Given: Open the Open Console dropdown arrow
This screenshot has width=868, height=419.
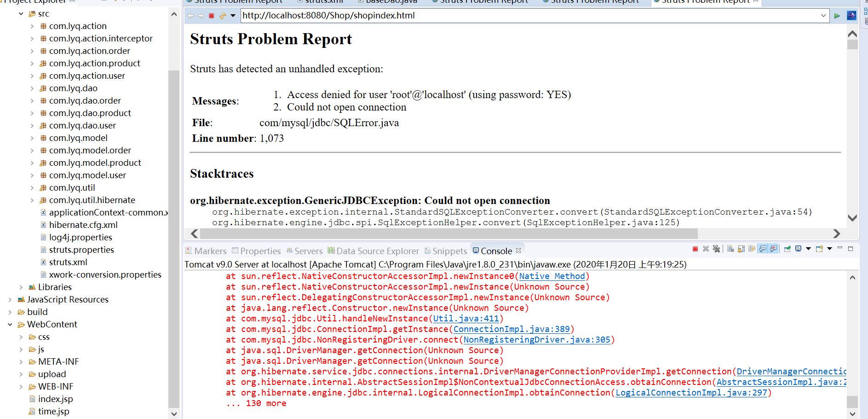Looking at the screenshot, I should pyautogui.click(x=829, y=249).
